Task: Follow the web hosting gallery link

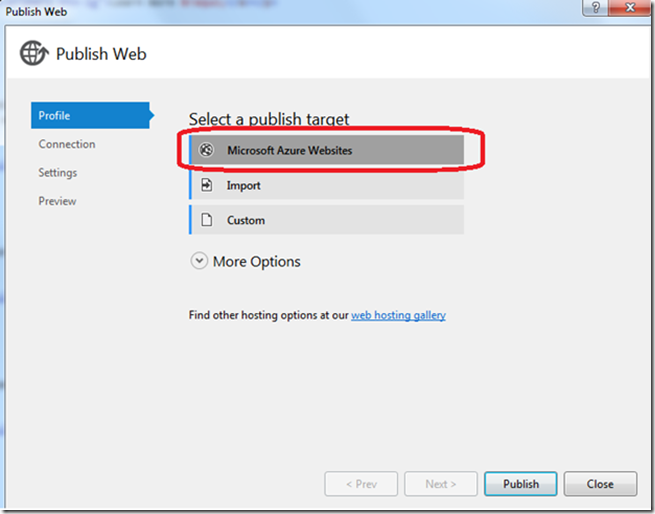Action: tap(398, 315)
